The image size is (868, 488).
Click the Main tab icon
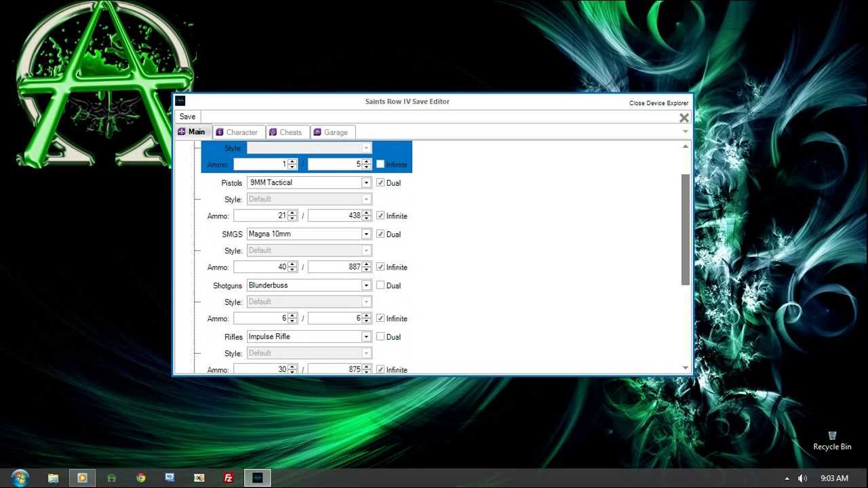182,131
